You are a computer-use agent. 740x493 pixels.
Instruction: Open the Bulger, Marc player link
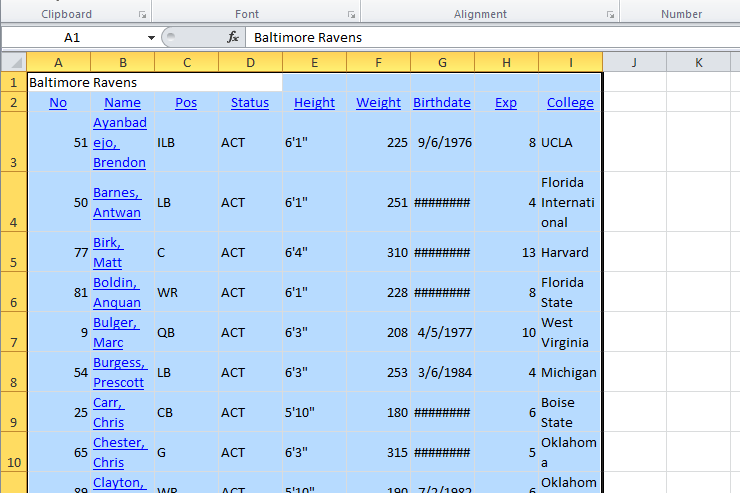pos(116,333)
